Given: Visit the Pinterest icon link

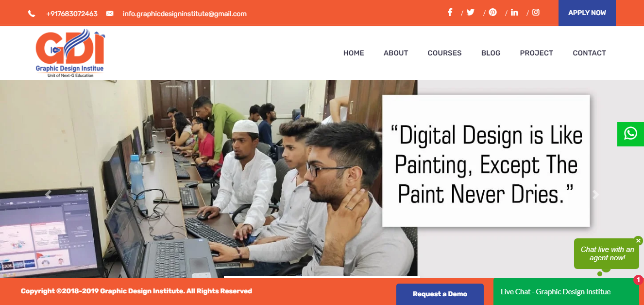Looking at the screenshot, I should (x=493, y=13).
